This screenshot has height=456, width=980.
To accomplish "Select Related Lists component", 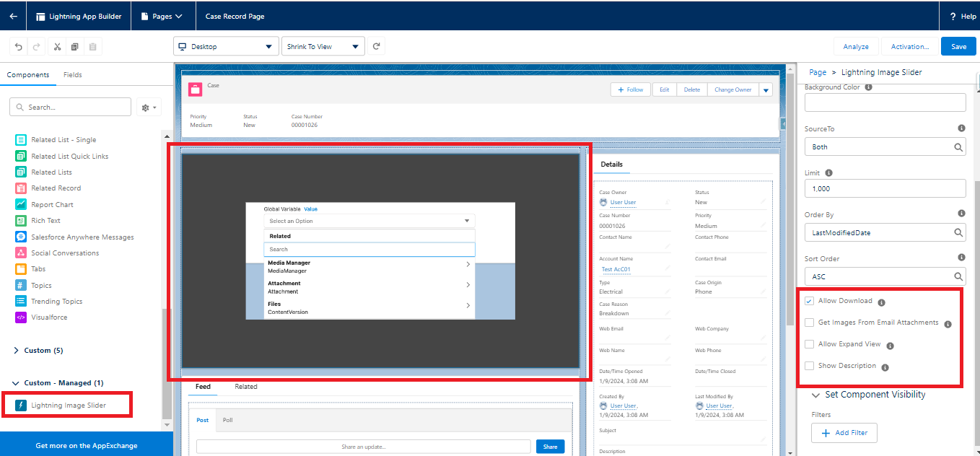I will pos(51,172).
